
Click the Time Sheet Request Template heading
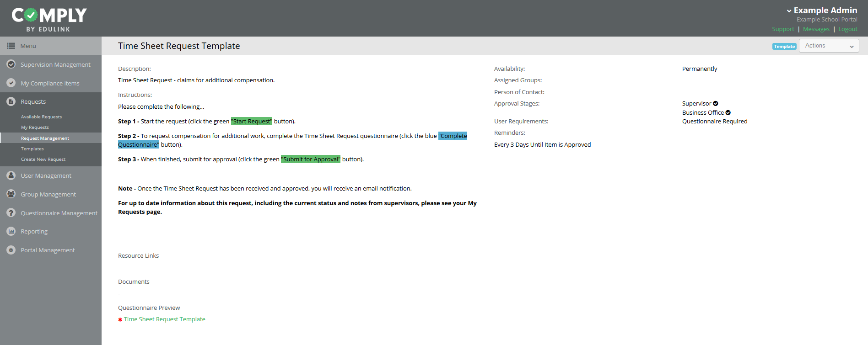click(x=179, y=46)
